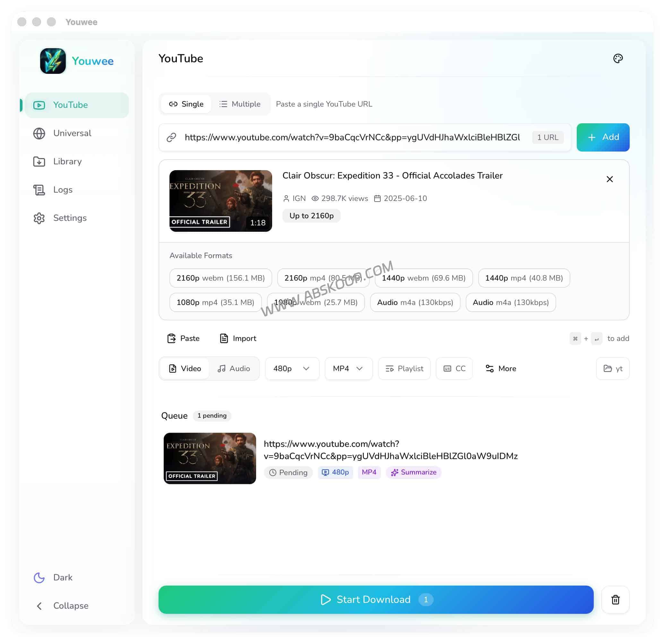This screenshot has height=644, width=665.
Task: Dismiss the video info card with X
Action: click(x=609, y=179)
